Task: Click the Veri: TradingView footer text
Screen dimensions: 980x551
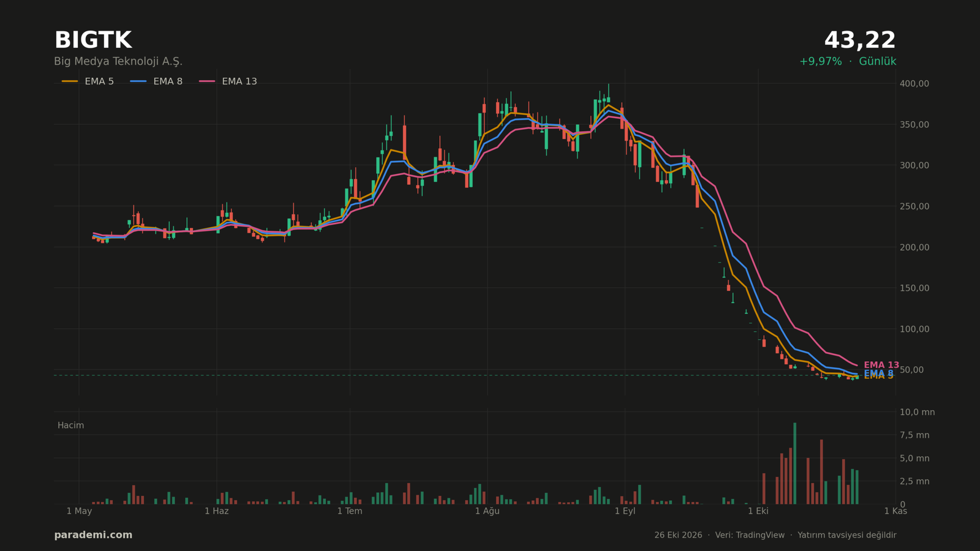Action: tap(750, 535)
